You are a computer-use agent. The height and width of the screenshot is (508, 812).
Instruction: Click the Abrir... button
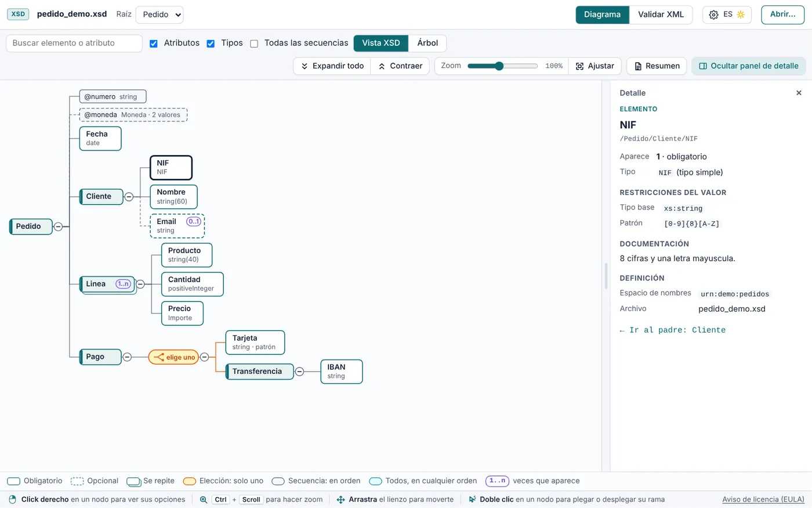pos(782,15)
